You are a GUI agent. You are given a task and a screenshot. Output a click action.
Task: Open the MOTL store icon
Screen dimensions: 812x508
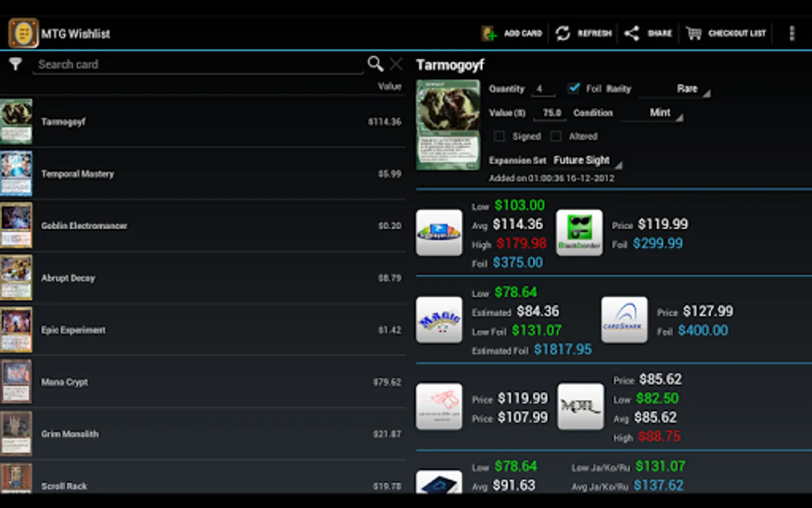[x=580, y=406]
